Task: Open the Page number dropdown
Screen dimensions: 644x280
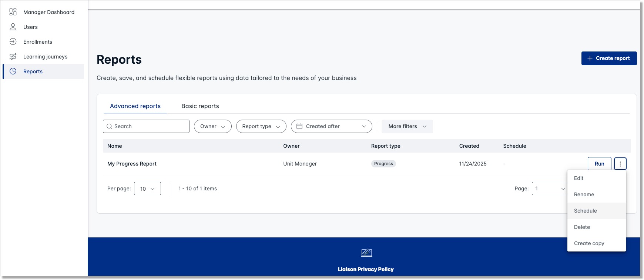Action: click(550, 189)
